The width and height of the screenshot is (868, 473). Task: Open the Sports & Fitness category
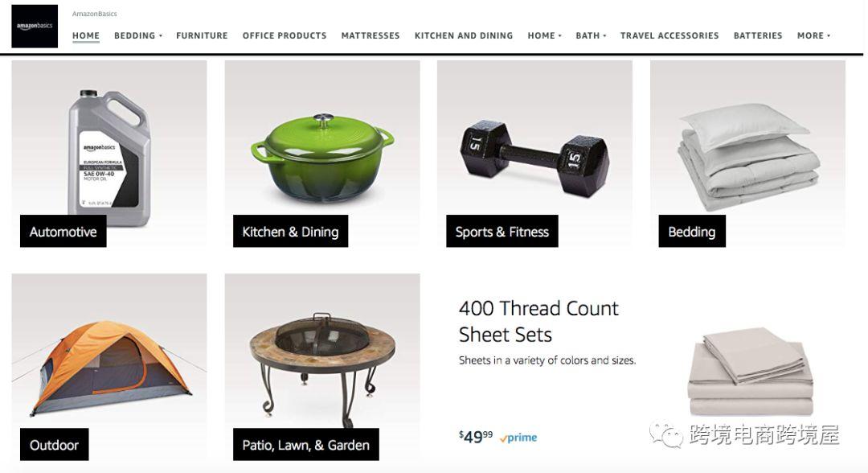[502, 232]
